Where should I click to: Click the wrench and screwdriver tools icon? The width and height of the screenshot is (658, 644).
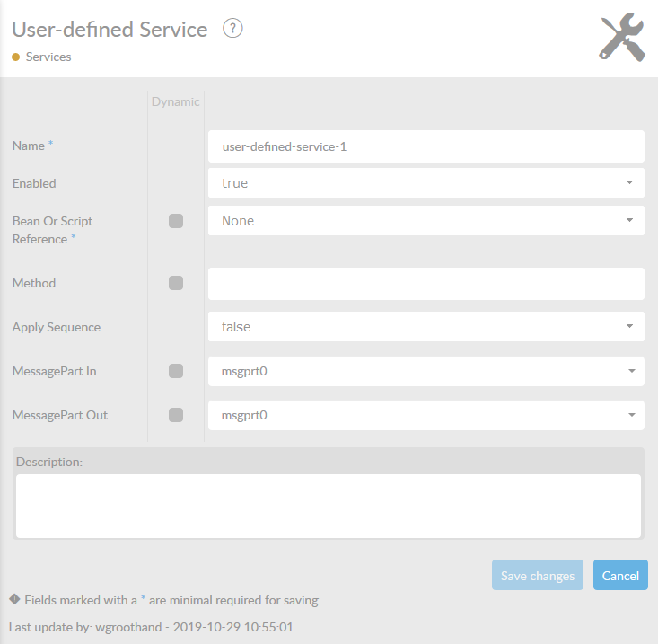[622, 38]
